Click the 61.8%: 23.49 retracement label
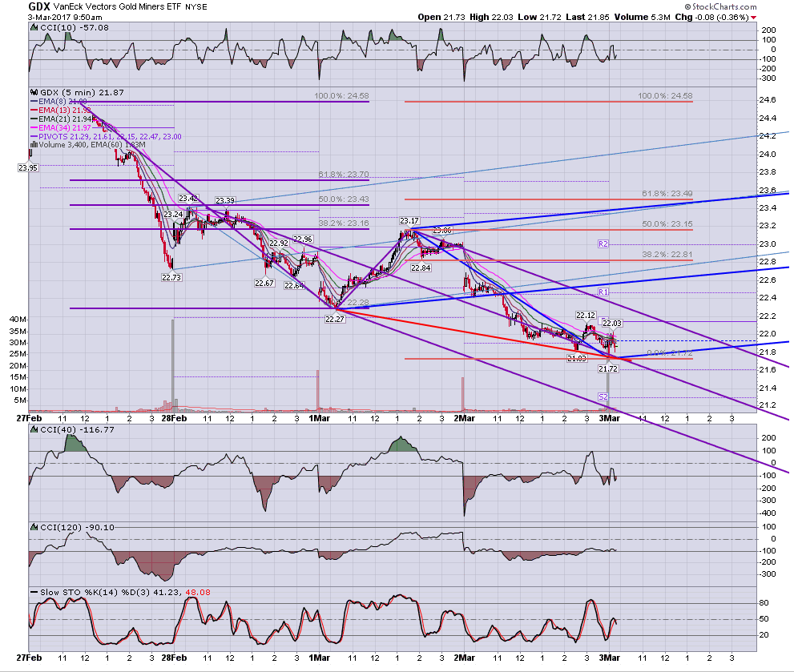Screen dimensions: 794x672 (x=667, y=194)
